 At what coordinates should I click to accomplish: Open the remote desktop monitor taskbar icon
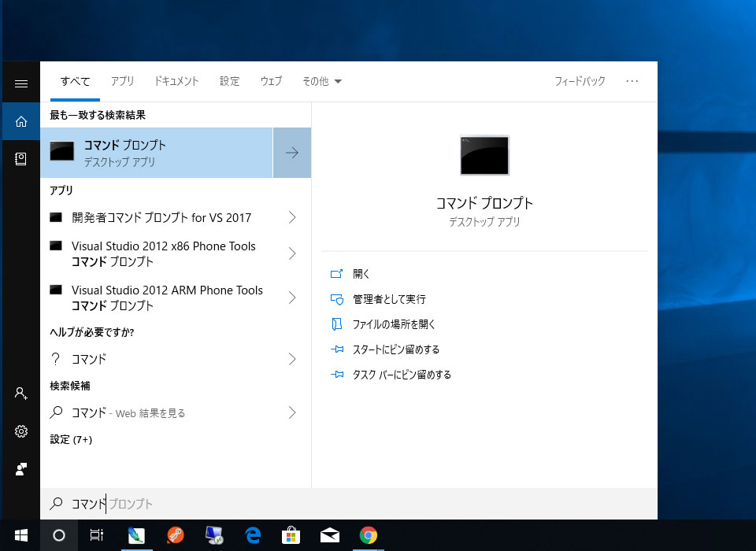tap(214, 535)
